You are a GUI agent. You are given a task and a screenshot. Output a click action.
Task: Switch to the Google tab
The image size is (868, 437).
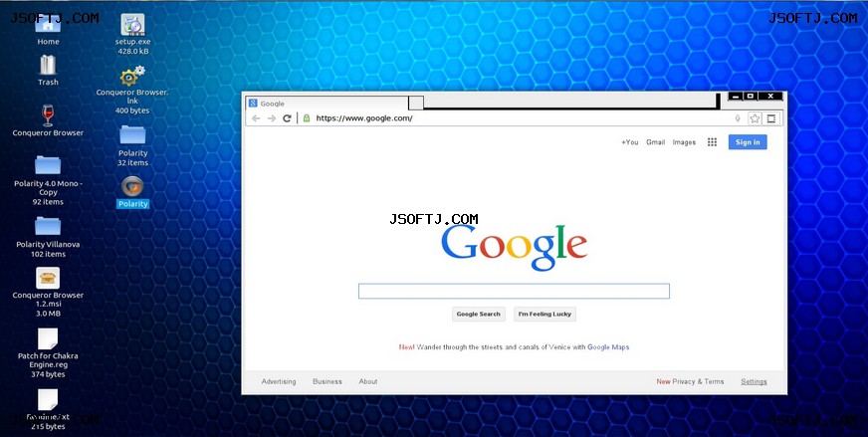[x=326, y=104]
